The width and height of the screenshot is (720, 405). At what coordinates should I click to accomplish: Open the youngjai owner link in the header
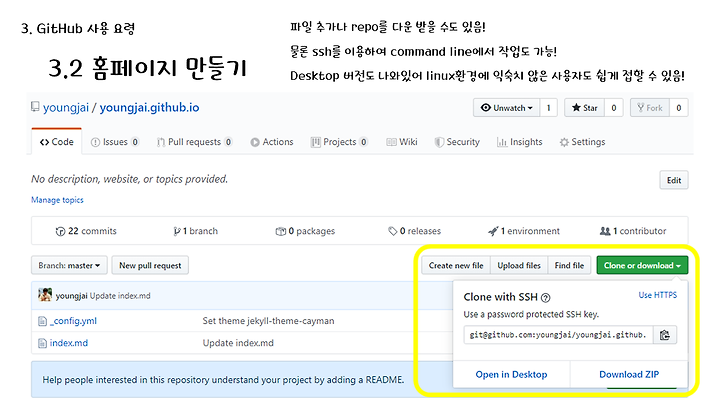tap(66, 107)
